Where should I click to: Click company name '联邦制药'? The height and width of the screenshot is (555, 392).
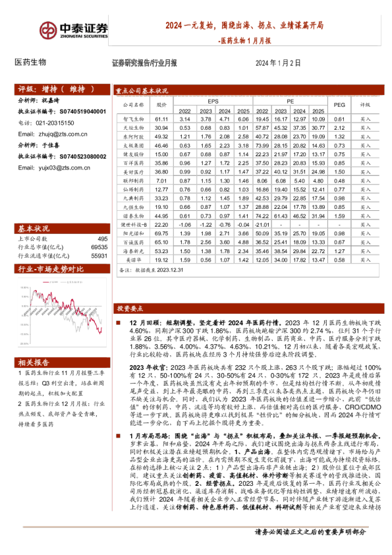click(133, 181)
